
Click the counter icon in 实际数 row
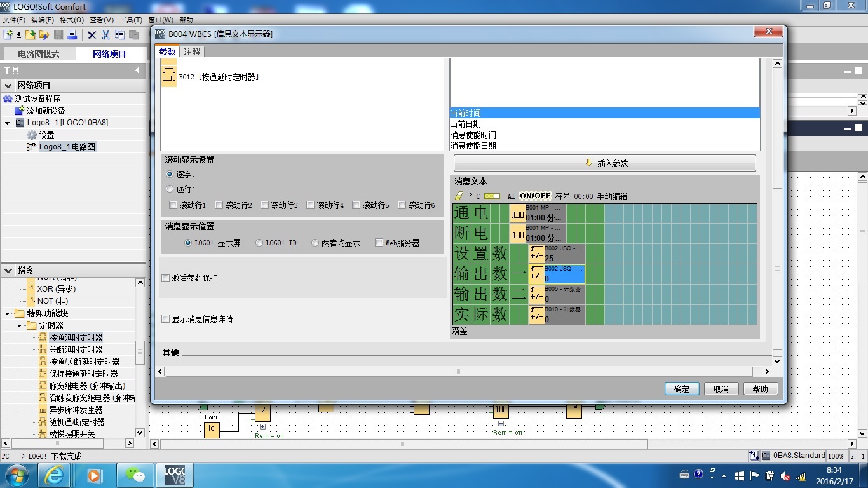tap(537, 315)
